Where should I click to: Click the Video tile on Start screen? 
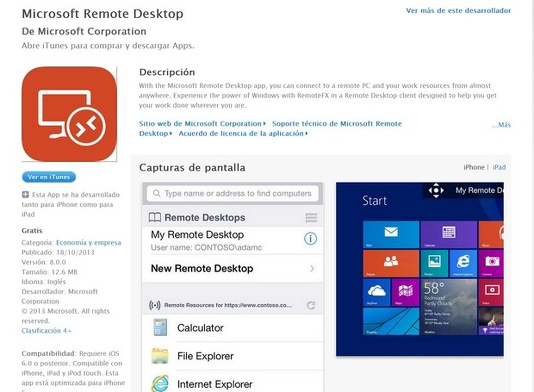[x=491, y=292]
